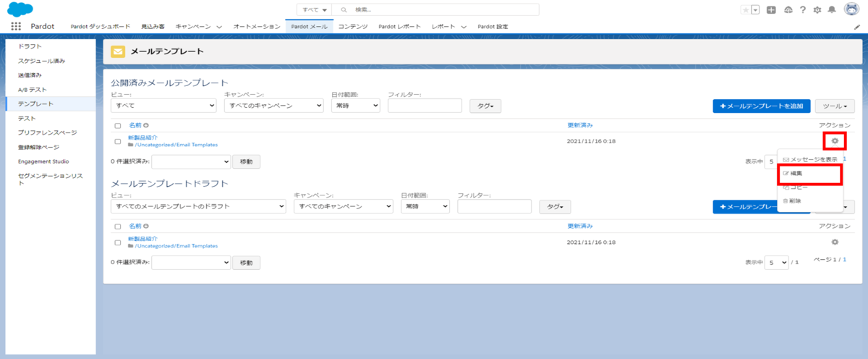Viewport: 868px width, 359px height.
Task: Expand キャンペーン tab chevron
Action: click(219, 27)
